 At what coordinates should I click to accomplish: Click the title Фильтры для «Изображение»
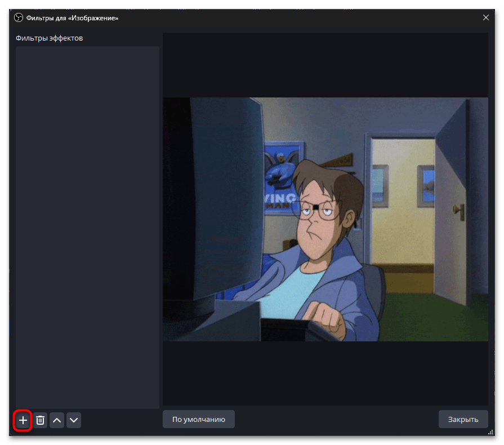tap(72, 18)
